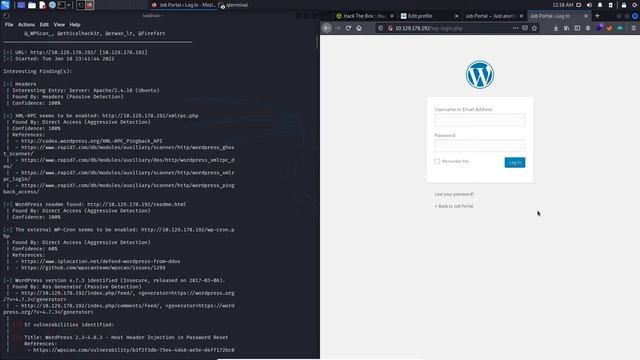Open the Firefox account icon

click(x=588, y=28)
